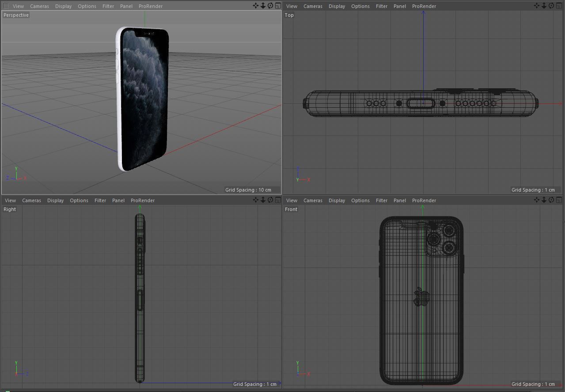Click 'Grid Spacing : 1 cm' in Right viewport
The image size is (565, 392).
(255, 384)
